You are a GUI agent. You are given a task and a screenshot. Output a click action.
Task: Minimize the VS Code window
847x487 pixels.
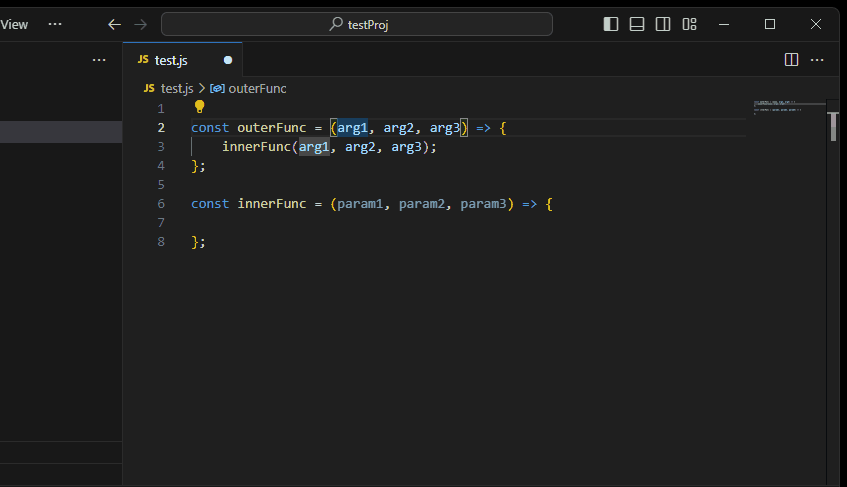click(x=724, y=24)
